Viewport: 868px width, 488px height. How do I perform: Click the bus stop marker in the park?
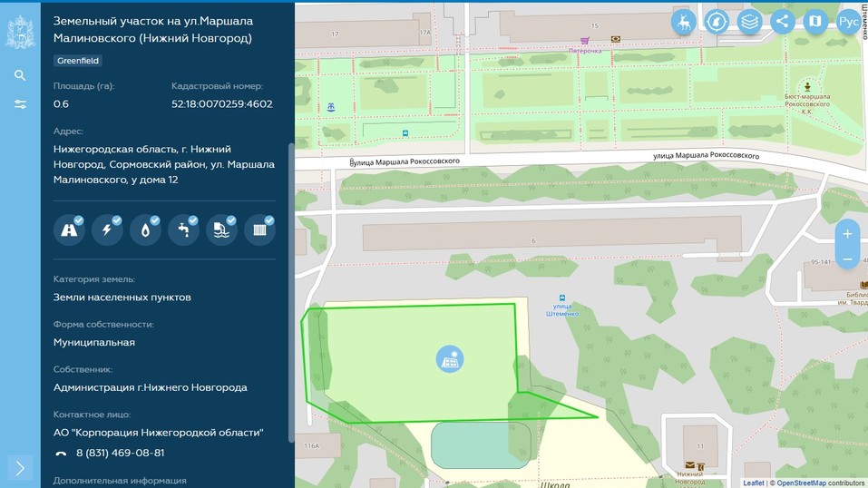(405, 133)
